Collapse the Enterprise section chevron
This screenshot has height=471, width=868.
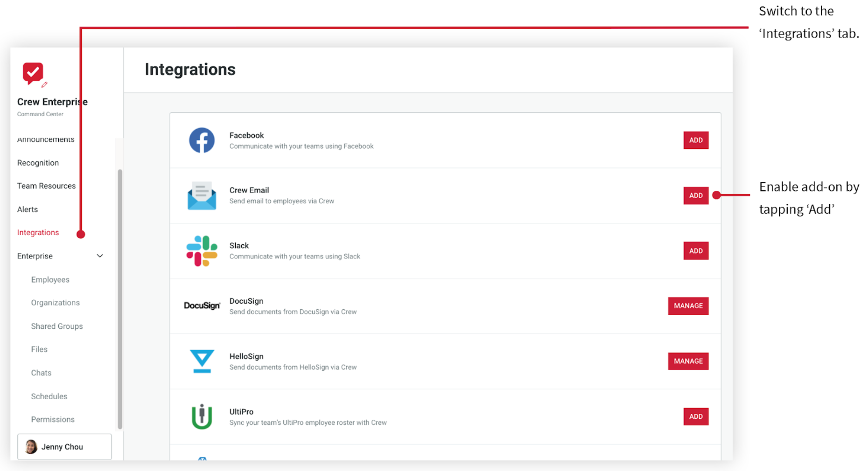coord(100,256)
